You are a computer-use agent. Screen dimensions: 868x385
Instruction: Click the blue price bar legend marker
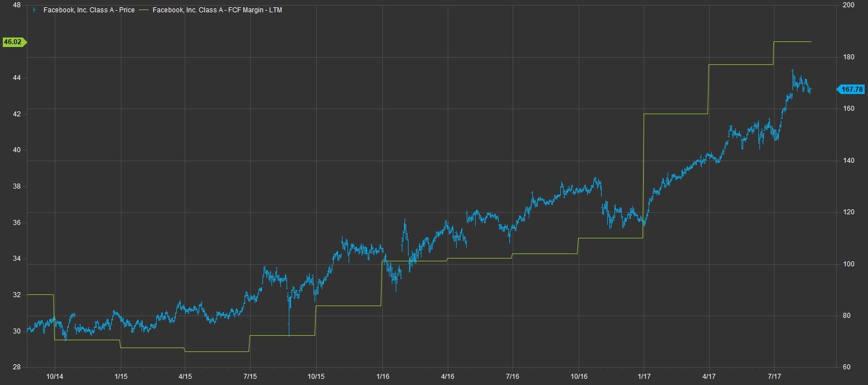coord(35,10)
